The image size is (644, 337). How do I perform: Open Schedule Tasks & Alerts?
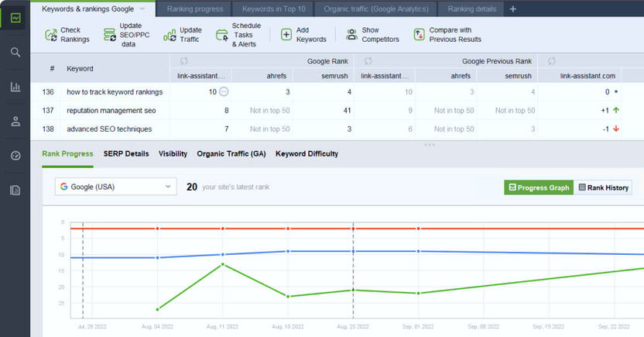click(221, 35)
